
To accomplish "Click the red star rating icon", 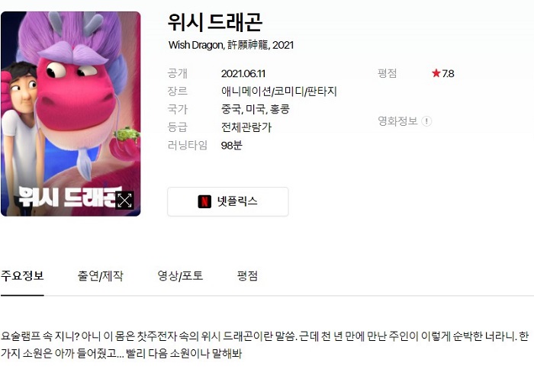I will pyautogui.click(x=436, y=73).
